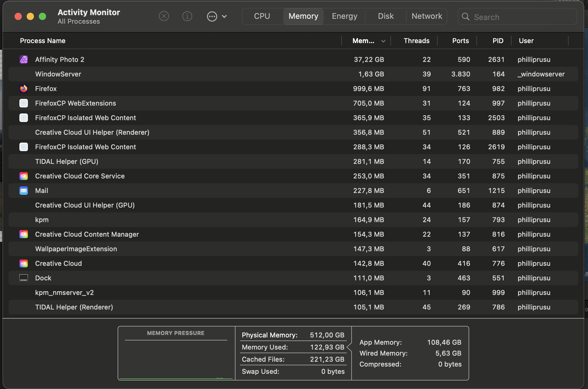Image resolution: width=588 pixels, height=389 pixels.
Task: Click the 3.830 ports value
Action: pyautogui.click(x=461, y=74)
